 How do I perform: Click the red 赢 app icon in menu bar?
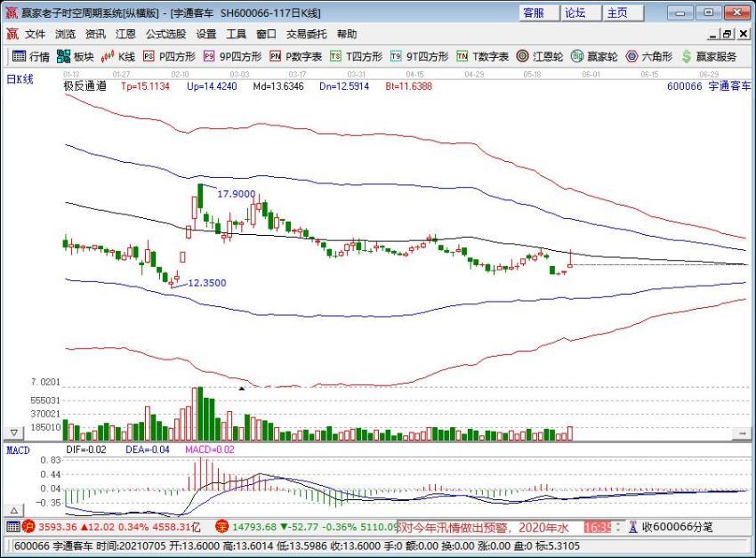click(12, 34)
